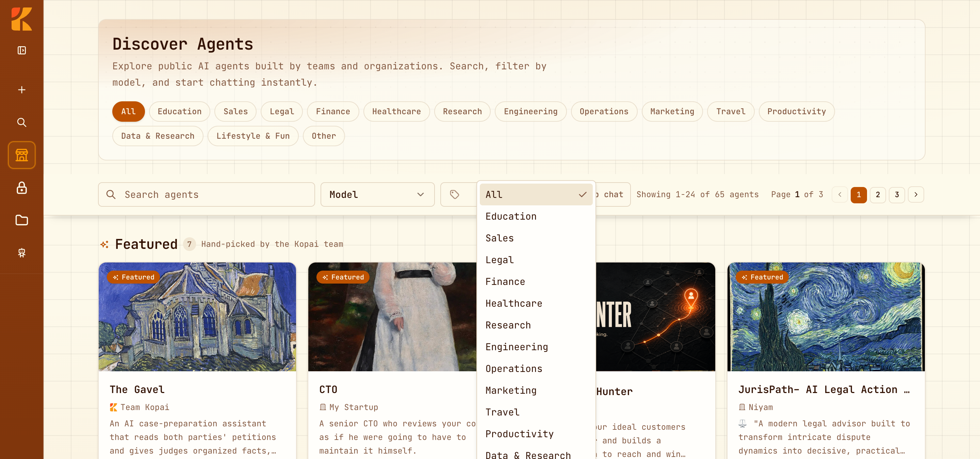The image size is (980, 459).
Task: Filter by Marketing category chip
Action: click(672, 111)
